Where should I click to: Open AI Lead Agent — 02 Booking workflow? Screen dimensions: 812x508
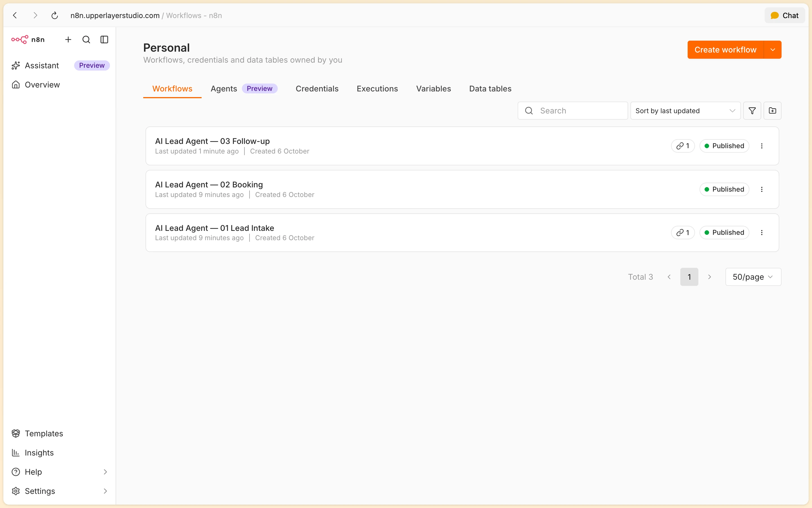(462, 189)
